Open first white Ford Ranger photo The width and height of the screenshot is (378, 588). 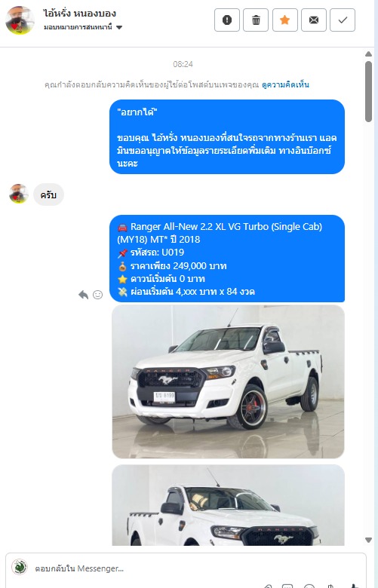pos(228,381)
